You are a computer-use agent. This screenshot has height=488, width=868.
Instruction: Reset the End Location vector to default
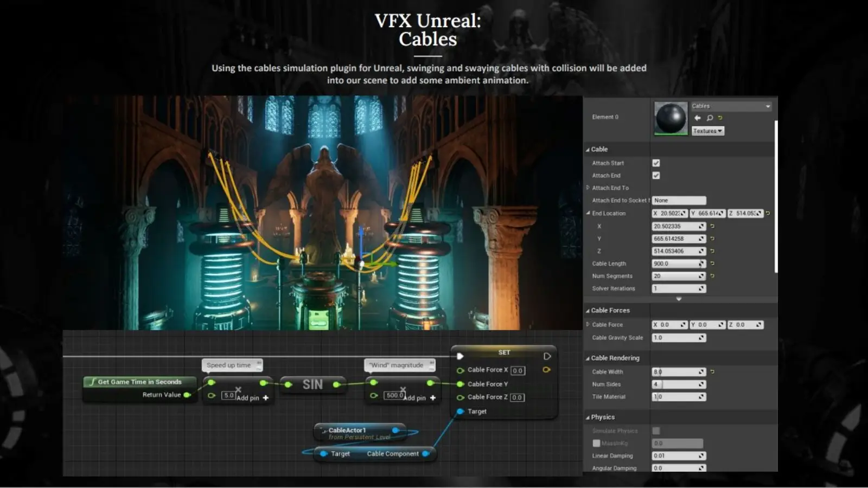[768, 213]
